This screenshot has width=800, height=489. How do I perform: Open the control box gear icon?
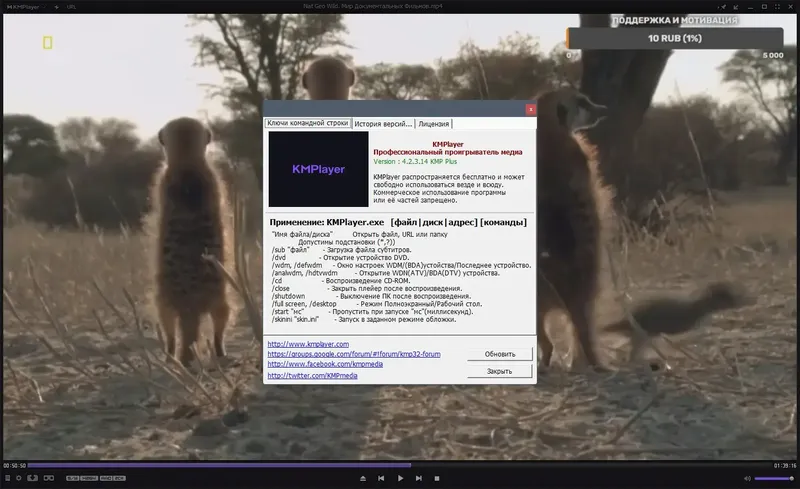point(19,478)
